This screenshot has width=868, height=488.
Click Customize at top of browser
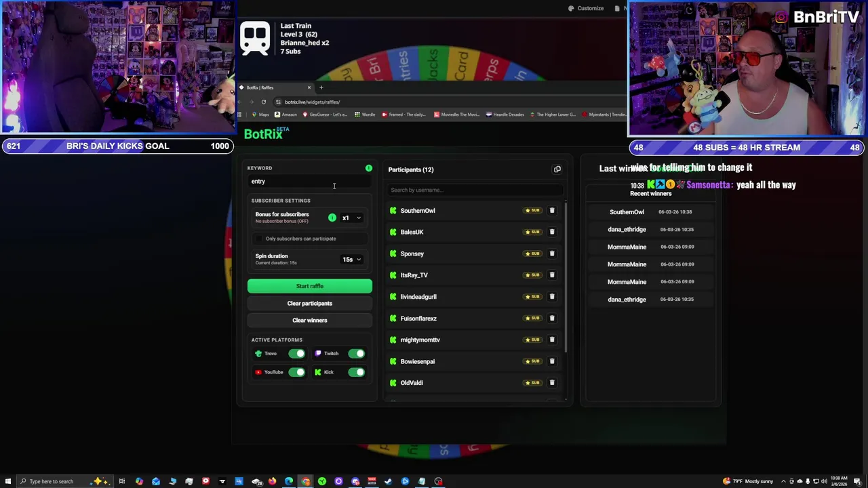tap(586, 8)
